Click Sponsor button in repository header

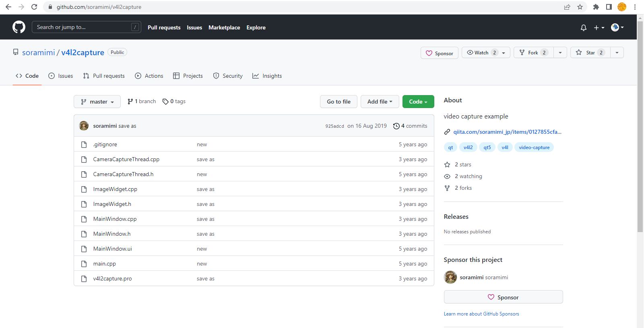coord(440,53)
